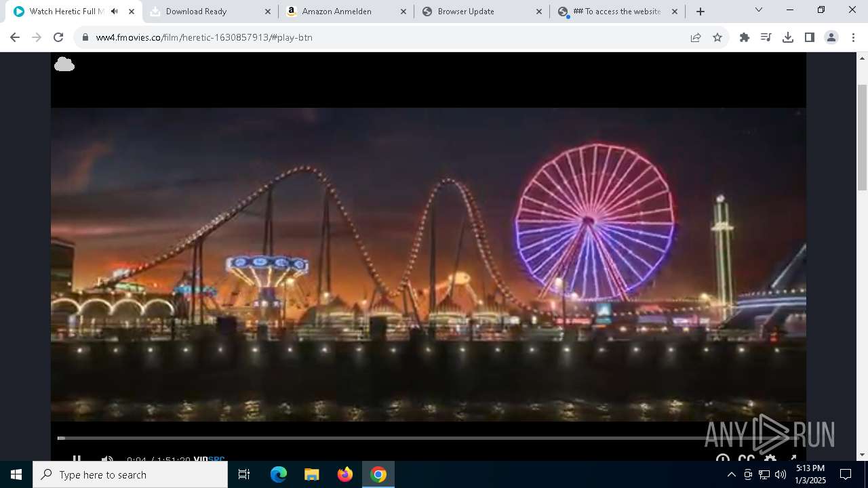Close the Watch Heretic tab
This screenshot has width=868, height=488.
click(132, 12)
